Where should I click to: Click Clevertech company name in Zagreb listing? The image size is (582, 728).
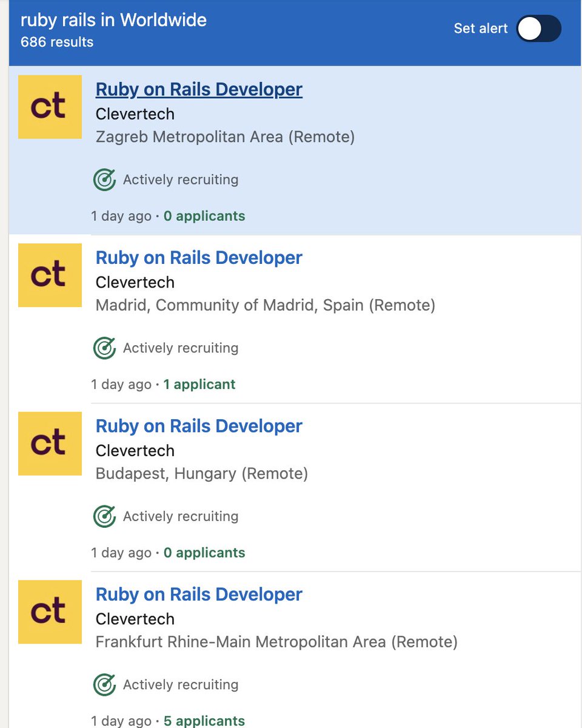(135, 114)
